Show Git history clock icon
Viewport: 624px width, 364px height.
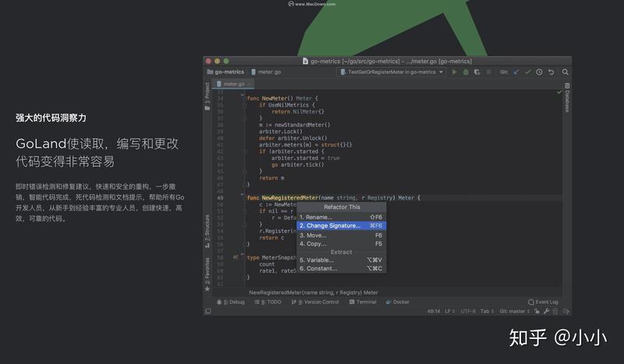pos(539,72)
